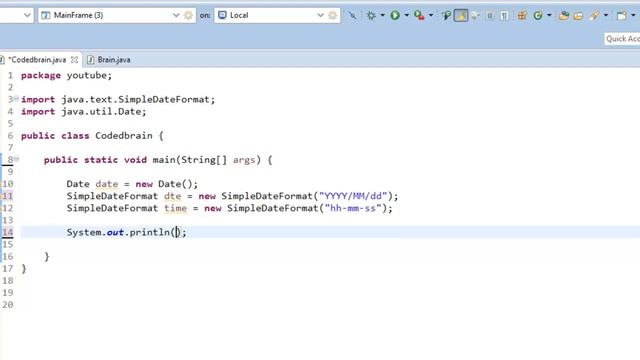Toggle the block selection mode icon

pyautogui.click(x=490, y=16)
